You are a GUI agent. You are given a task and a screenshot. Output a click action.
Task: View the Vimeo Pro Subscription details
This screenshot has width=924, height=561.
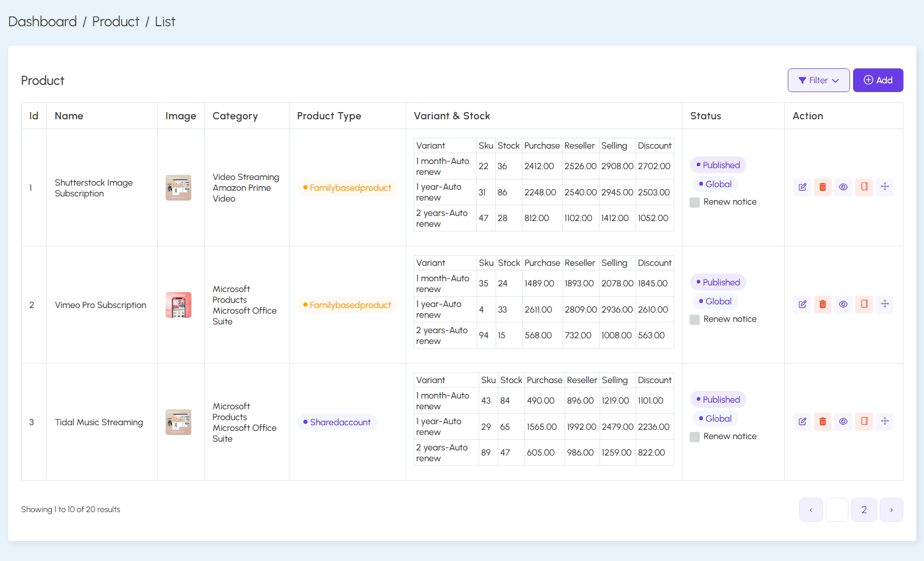click(843, 304)
